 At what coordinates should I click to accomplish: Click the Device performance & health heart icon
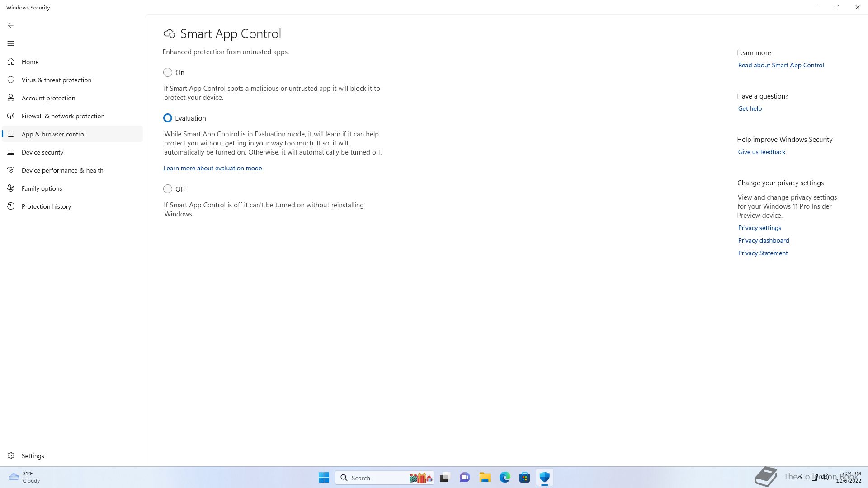tap(11, 170)
